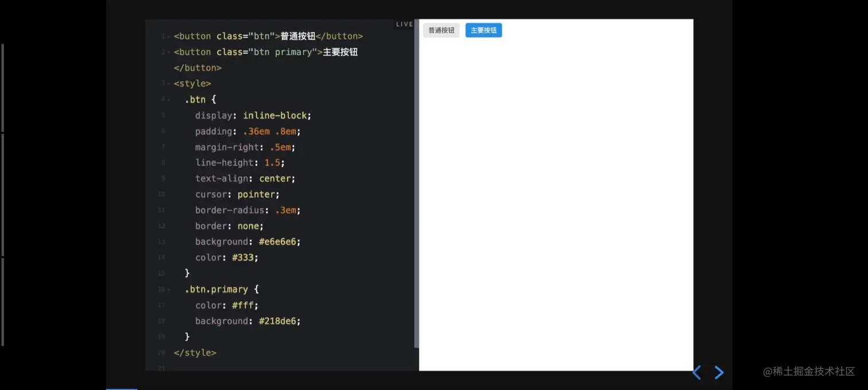Click the 普通按钮 button in the preview
868x390 pixels.
pyautogui.click(x=441, y=30)
